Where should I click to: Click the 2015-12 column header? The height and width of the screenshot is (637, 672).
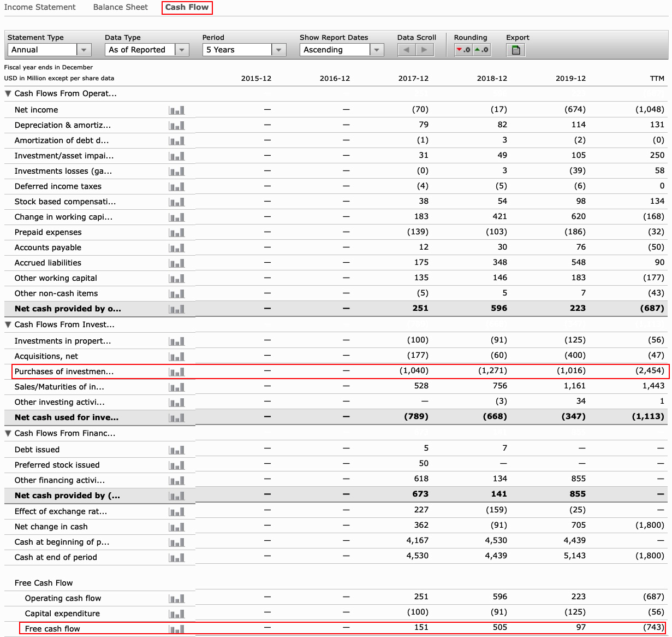[256, 79]
